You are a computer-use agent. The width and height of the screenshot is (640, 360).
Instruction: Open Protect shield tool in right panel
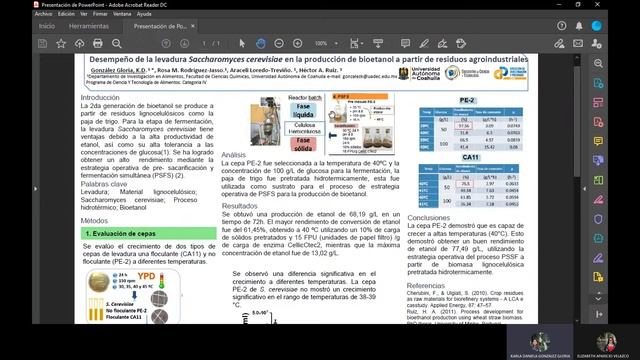tap(598, 219)
